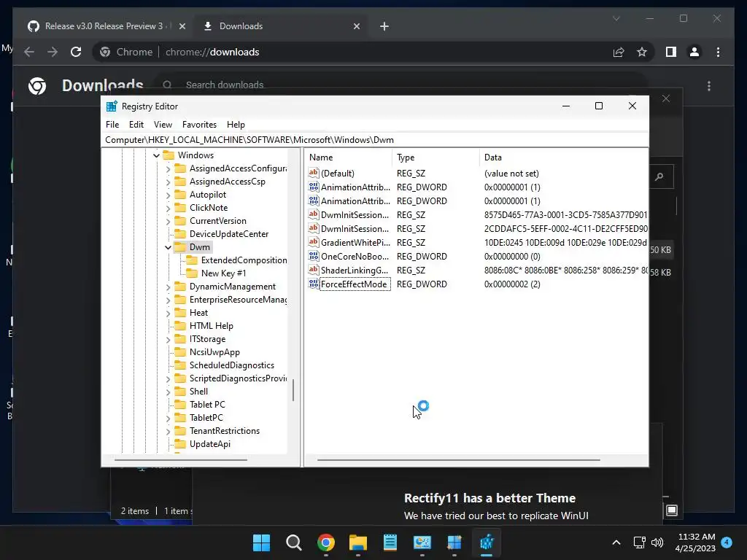This screenshot has width=747, height=560.
Task: Open the Favorites menu in Registry Editor
Action: coord(199,124)
